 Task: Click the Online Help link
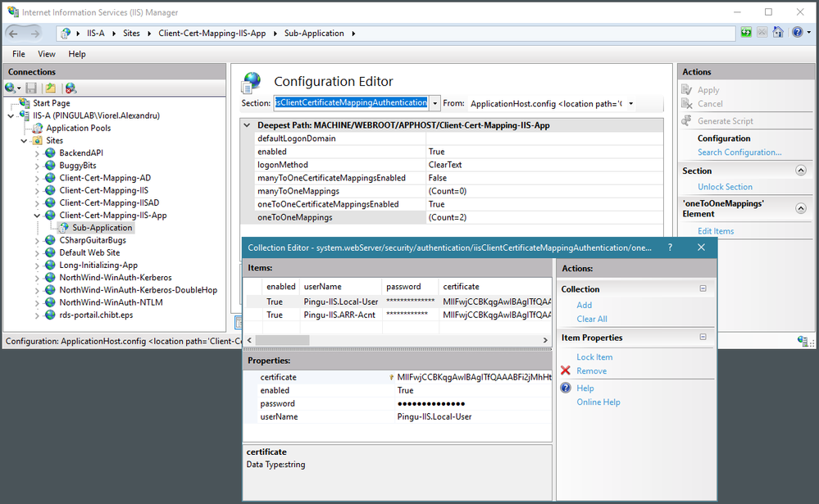point(598,402)
